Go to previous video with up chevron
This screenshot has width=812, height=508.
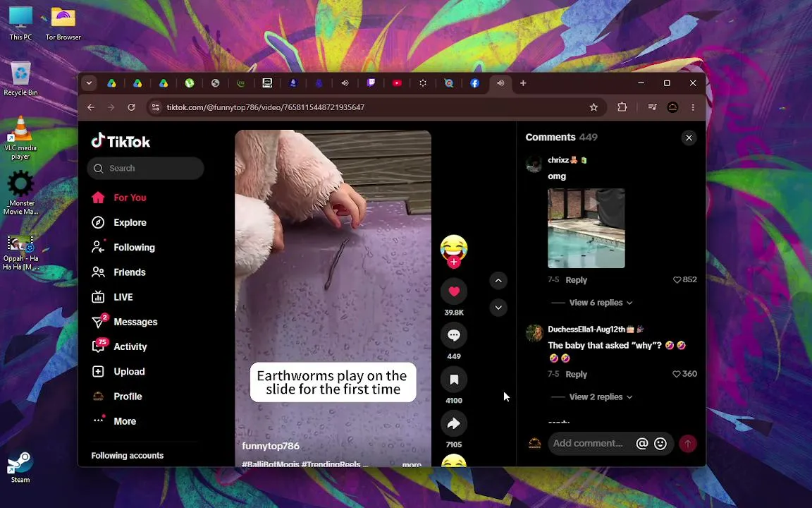498,281
